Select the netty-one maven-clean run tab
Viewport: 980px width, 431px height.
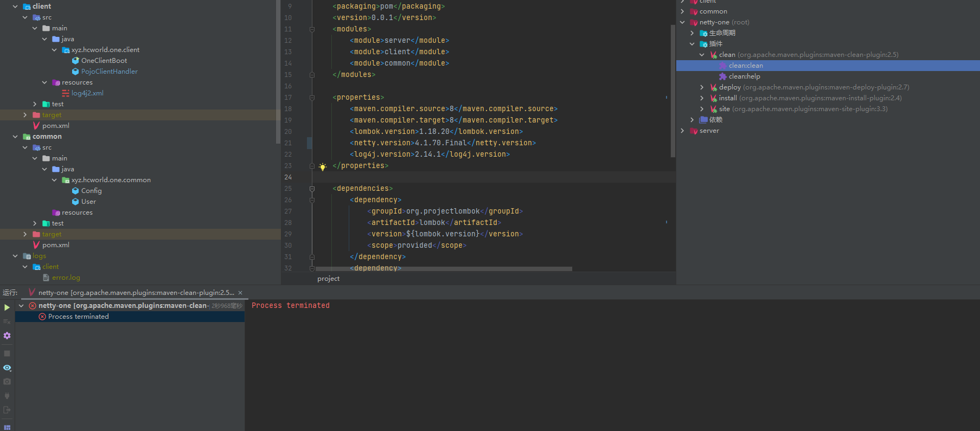coord(136,293)
